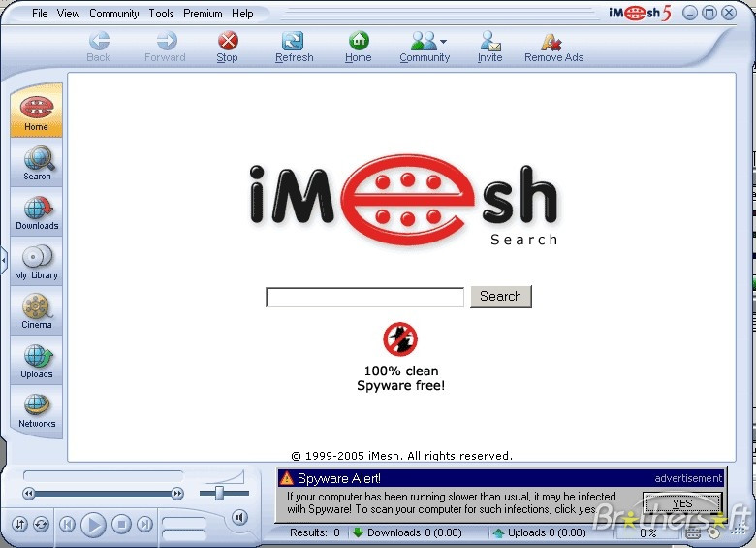The image size is (756, 548).
Task: Click the 'Results: 0' status text
Action: click(315, 532)
